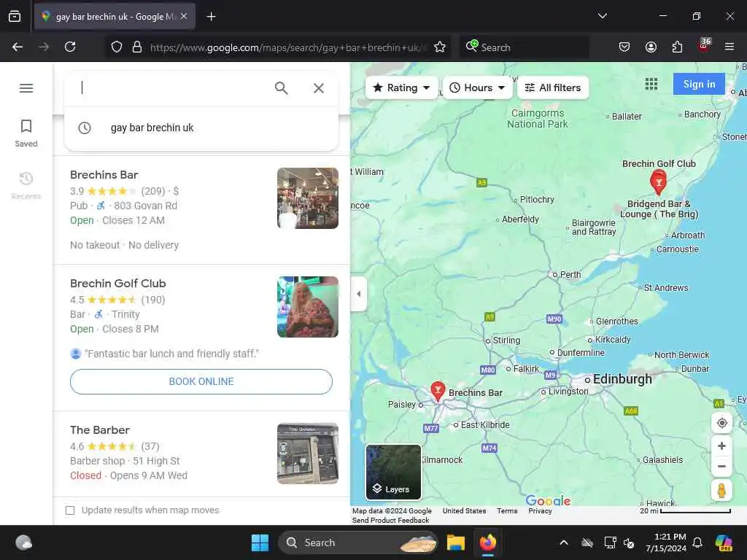Screen dimensions: 747x560
Task: Click the Brechin Golf Club map pin
Action: tap(659, 182)
